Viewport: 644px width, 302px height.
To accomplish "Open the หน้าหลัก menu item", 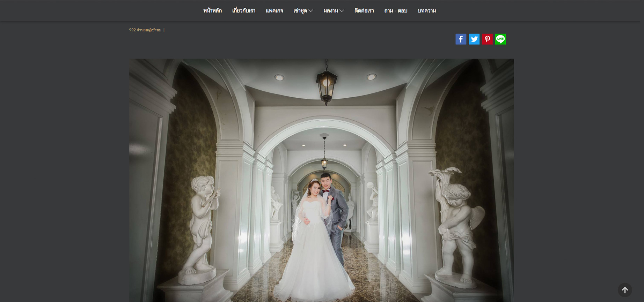I will (212, 11).
